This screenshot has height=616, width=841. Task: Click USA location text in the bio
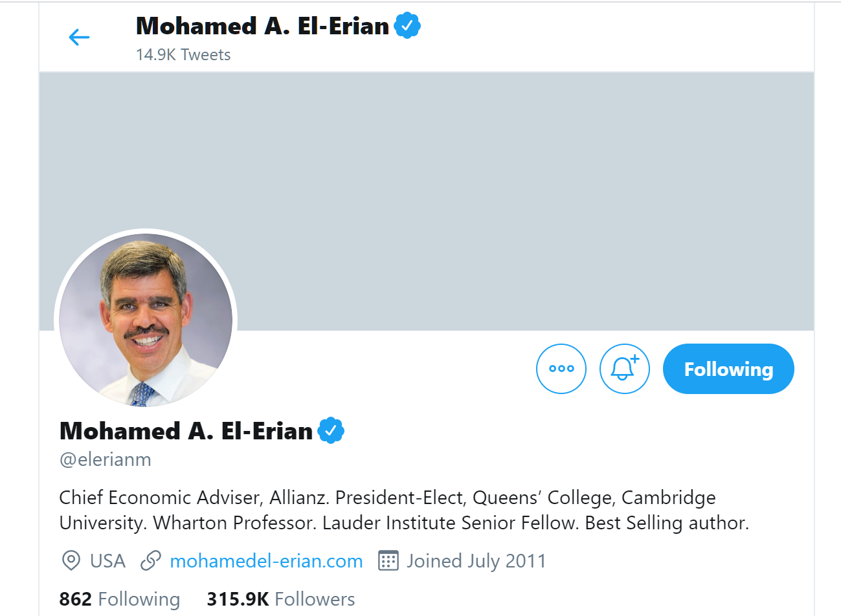[107, 561]
